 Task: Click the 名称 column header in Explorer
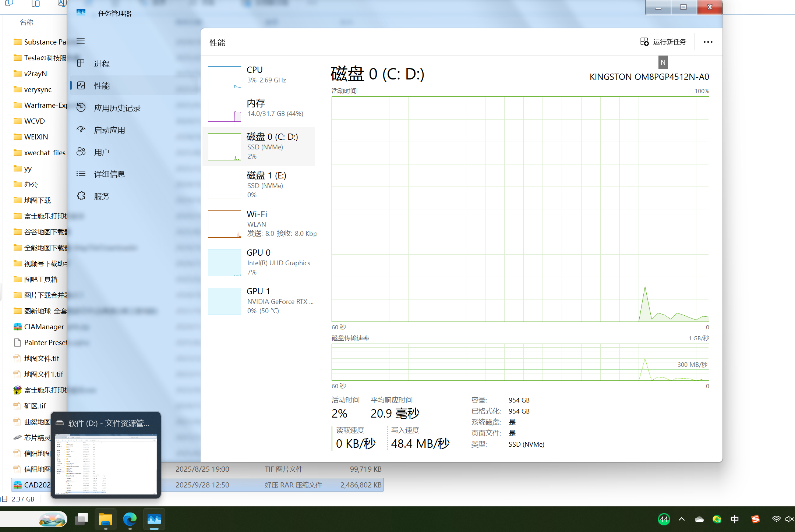coord(26,22)
